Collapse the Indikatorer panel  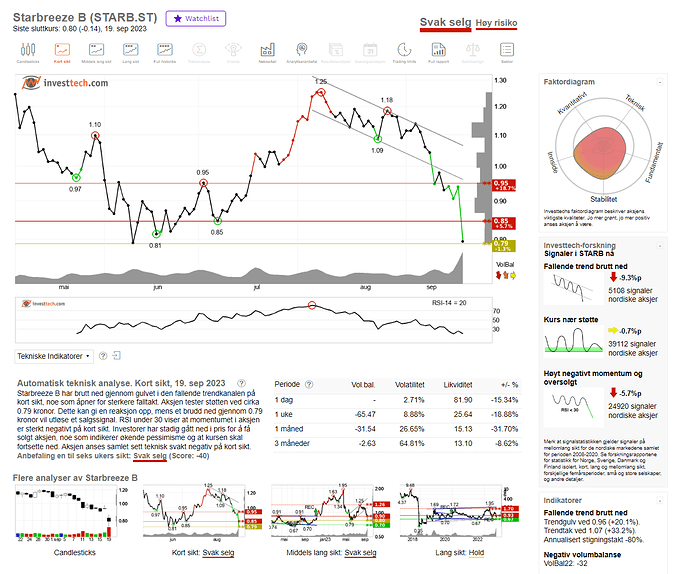660,500
